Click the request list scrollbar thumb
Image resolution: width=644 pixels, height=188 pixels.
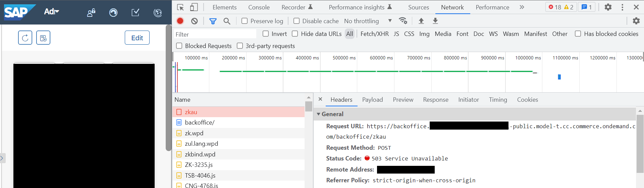point(309,106)
